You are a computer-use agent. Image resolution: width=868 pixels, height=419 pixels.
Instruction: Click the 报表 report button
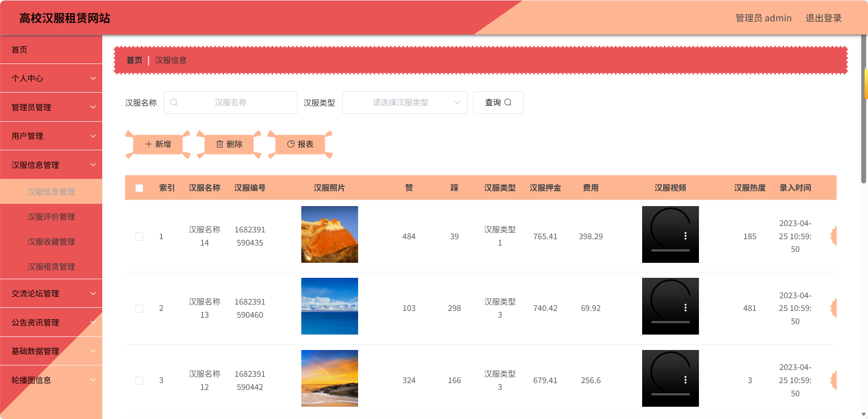[300, 144]
